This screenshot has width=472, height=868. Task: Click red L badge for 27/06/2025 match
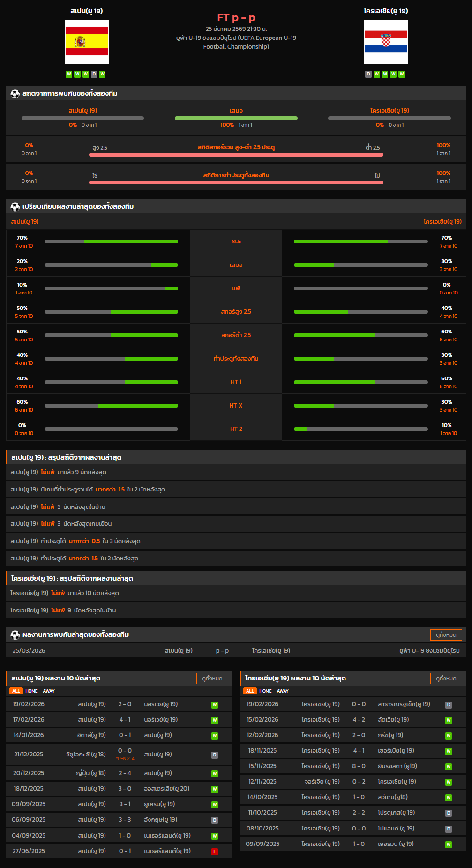click(215, 852)
